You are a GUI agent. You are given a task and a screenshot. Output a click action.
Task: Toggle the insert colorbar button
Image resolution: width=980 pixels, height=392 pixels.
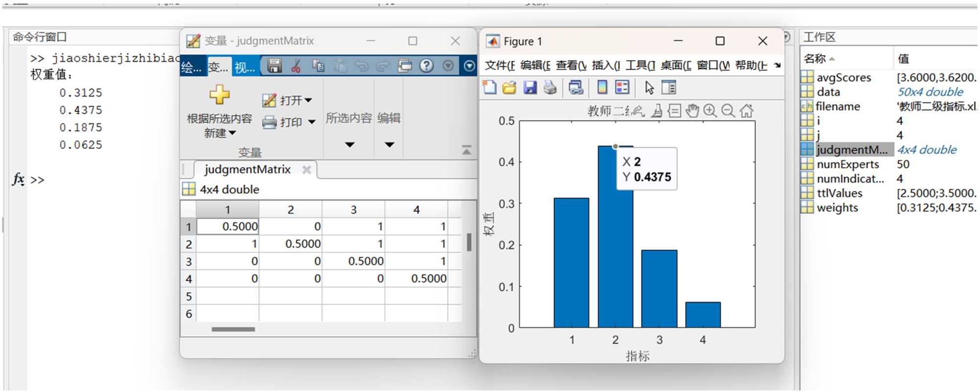[x=602, y=88]
